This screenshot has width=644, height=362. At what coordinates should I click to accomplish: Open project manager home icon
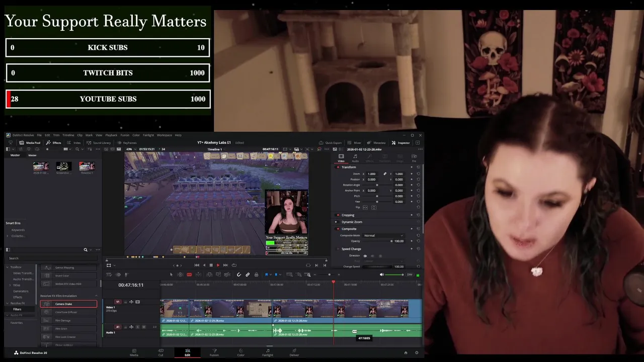[x=406, y=352]
